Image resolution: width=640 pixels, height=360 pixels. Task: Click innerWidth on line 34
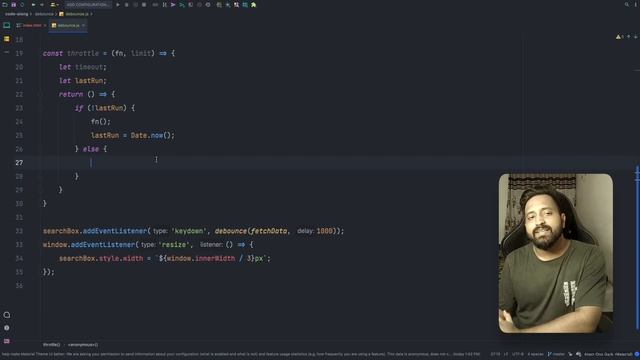click(x=215, y=258)
